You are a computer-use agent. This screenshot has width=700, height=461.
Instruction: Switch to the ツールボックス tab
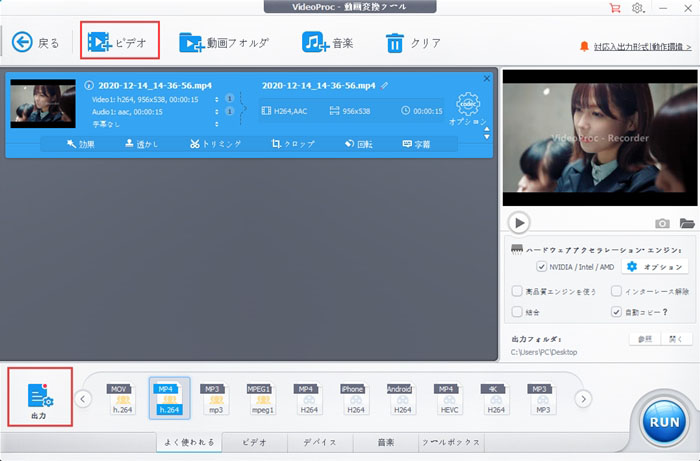(x=451, y=442)
